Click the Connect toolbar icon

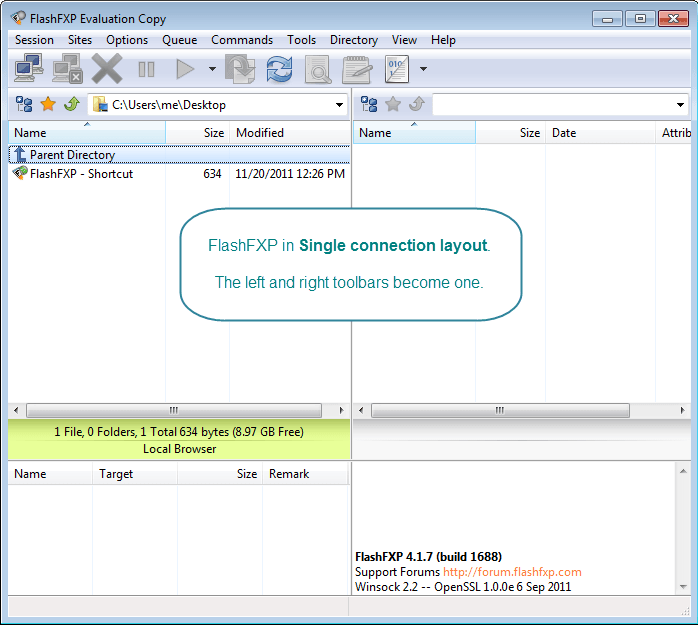click(28, 68)
